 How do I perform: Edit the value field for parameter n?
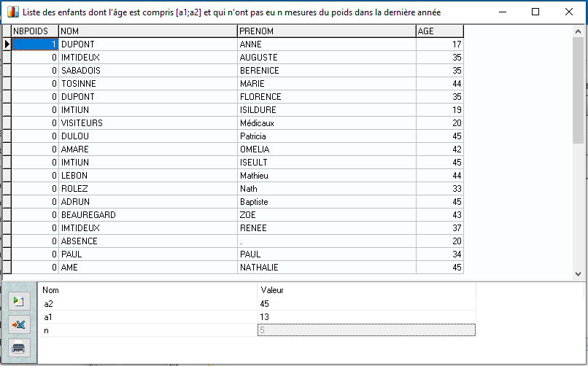click(x=366, y=330)
